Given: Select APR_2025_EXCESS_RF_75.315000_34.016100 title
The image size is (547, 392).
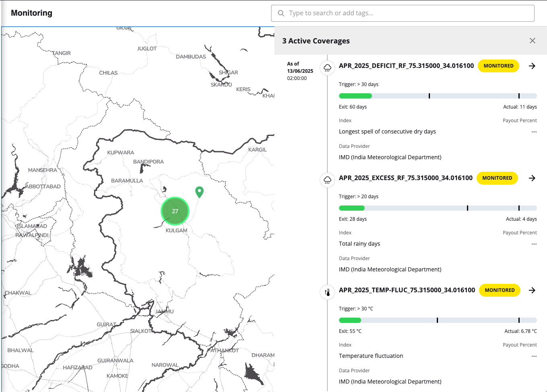Looking at the screenshot, I should click(x=405, y=178).
